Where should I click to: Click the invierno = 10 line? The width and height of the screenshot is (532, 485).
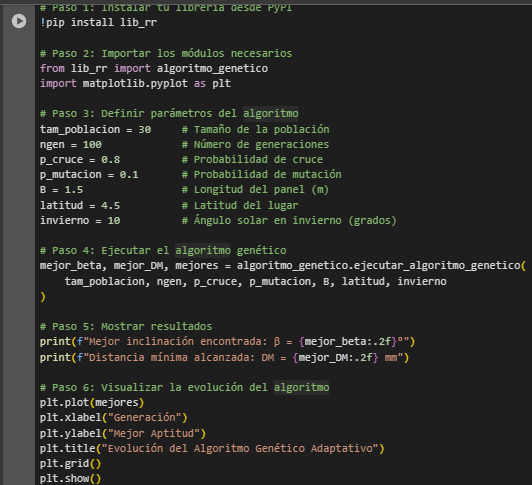tap(80, 221)
